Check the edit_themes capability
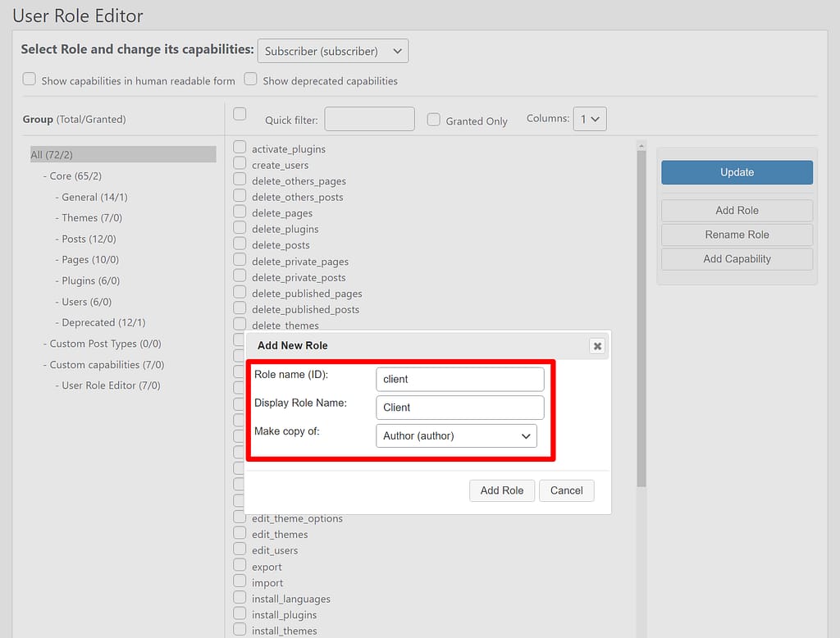The width and height of the screenshot is (840, 638). coord(240,533)
